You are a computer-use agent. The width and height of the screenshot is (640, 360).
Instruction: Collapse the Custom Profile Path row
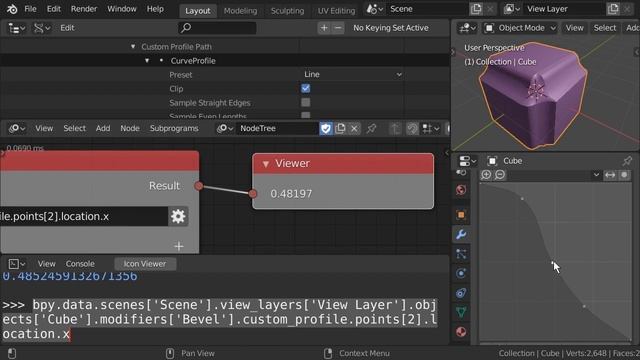pyautogui.click(x=133, y=47)
